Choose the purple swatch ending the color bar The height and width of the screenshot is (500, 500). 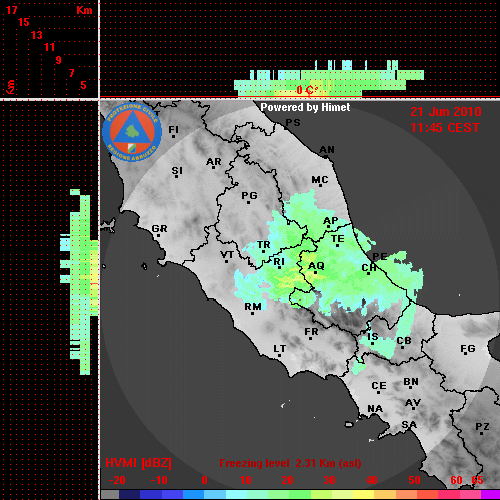pos(490,494)
